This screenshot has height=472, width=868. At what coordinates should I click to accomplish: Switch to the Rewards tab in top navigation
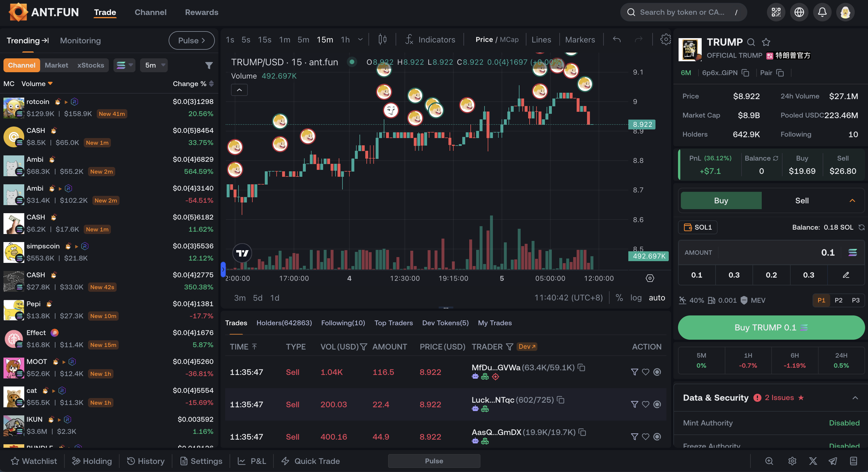pos(202,12)
